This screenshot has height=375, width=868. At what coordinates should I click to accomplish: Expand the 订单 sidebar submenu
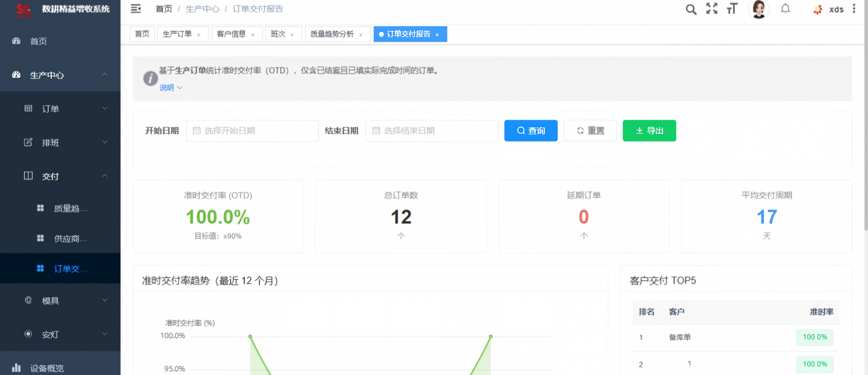tap(60, 108)
